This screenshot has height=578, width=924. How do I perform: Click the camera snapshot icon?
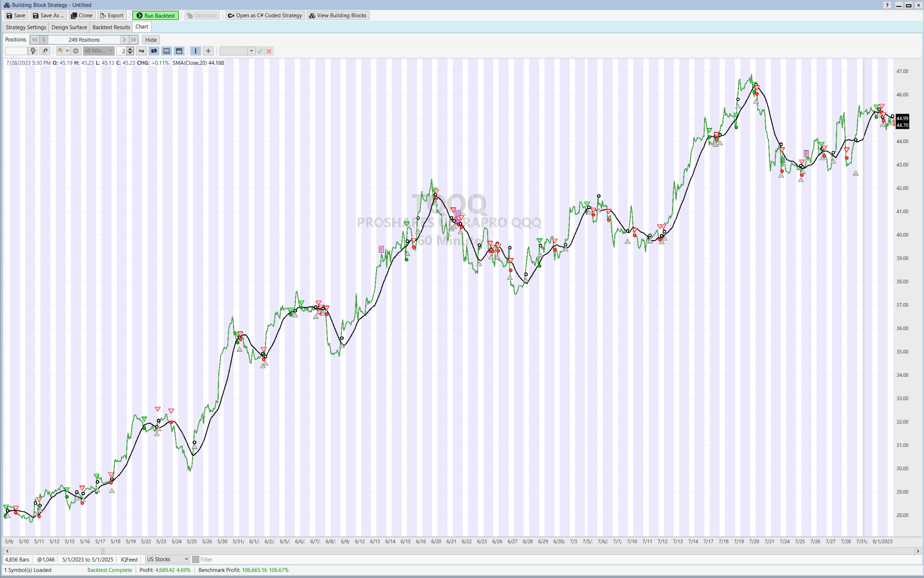click(154, 51)
